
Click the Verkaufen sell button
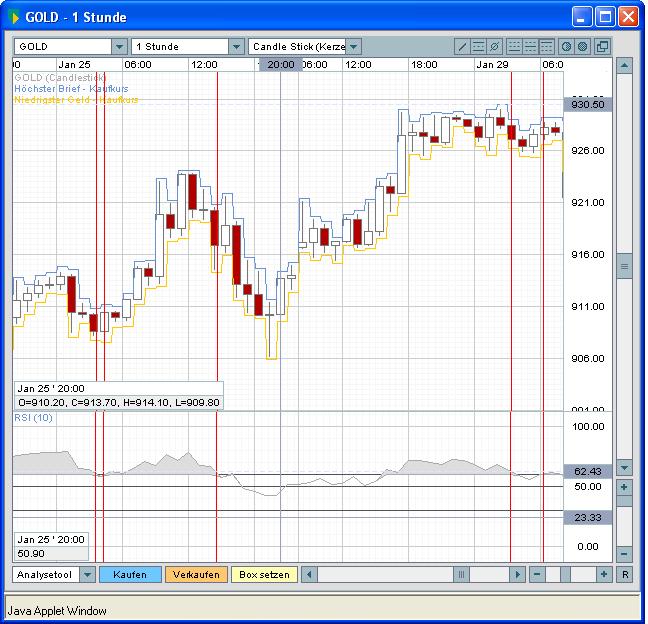[x=196, y=574]
